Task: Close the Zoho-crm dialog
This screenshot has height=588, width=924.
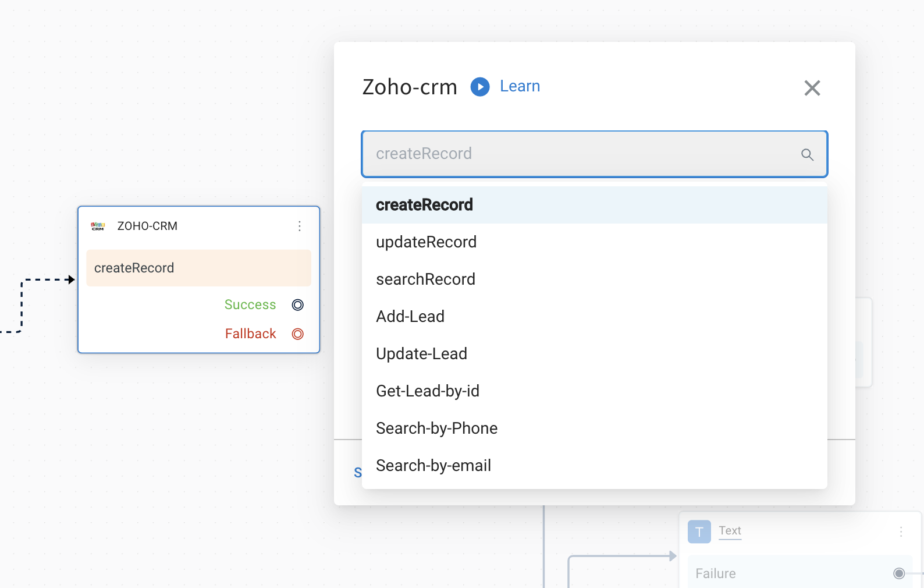Action: coord(812,88)
